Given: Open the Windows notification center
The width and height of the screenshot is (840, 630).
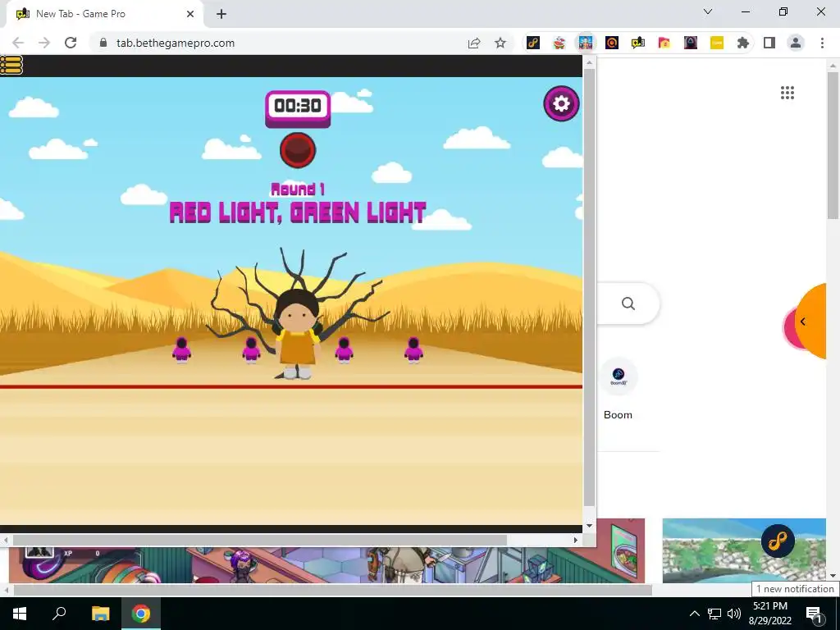Looking at the screenshot, I should click(x=815, y=614).
